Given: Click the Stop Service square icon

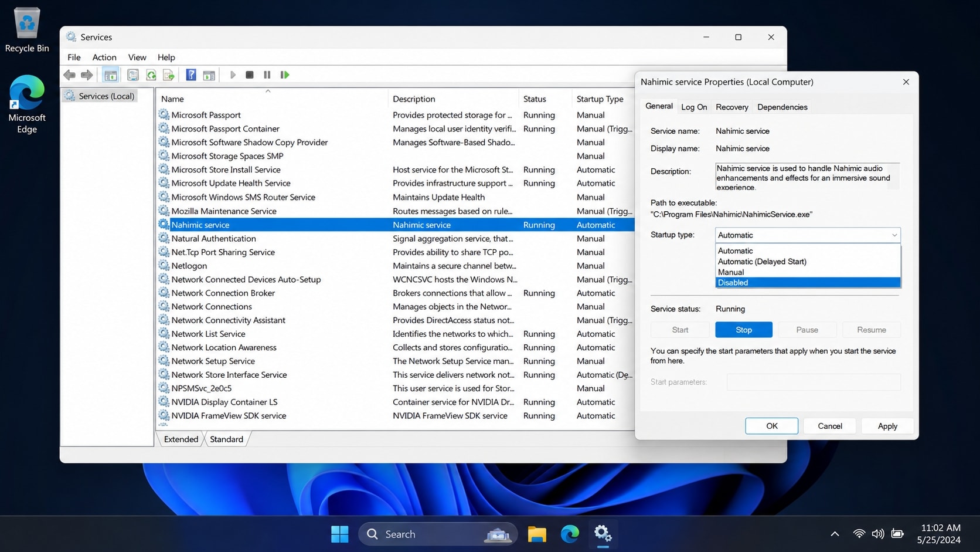Looking at the screenshot, I should click(250, 74).
